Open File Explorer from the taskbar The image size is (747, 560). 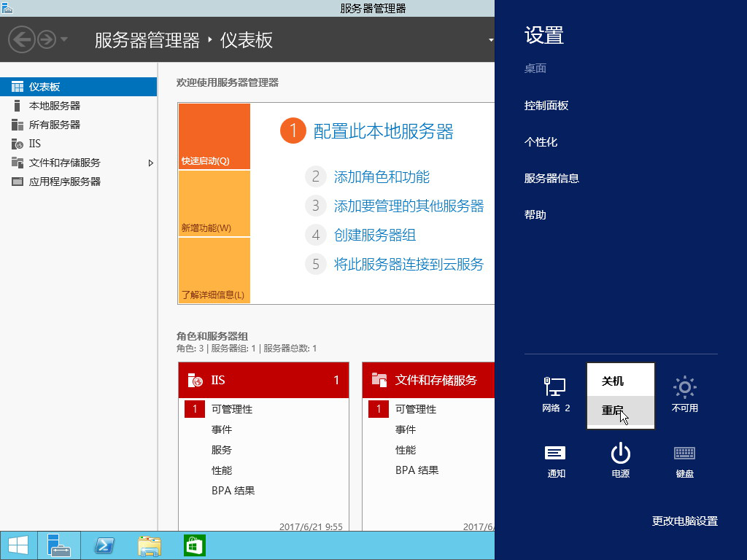pos(150,545)
